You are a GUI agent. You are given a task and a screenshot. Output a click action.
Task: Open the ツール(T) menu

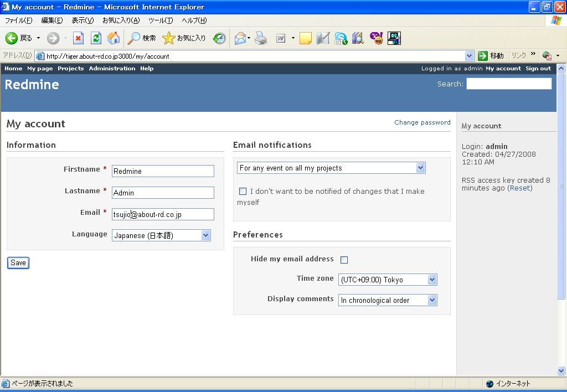click(x=161, y=20)
